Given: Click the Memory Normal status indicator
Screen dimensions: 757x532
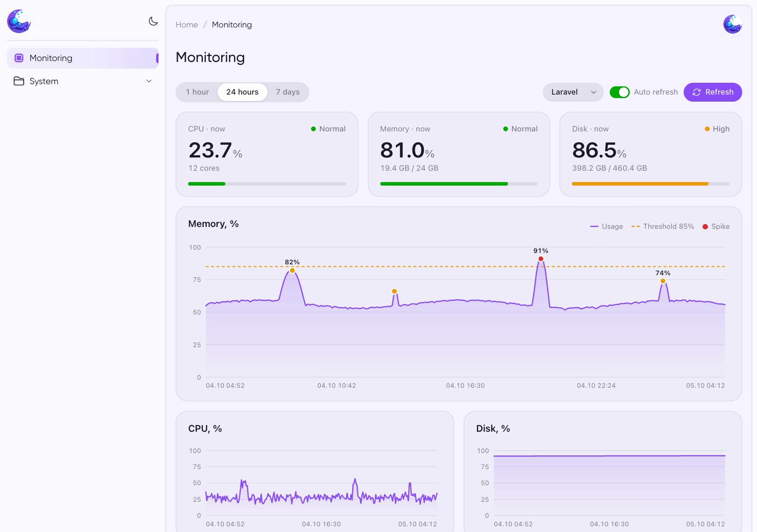Looking at the screenshot, I should (520, 129).
